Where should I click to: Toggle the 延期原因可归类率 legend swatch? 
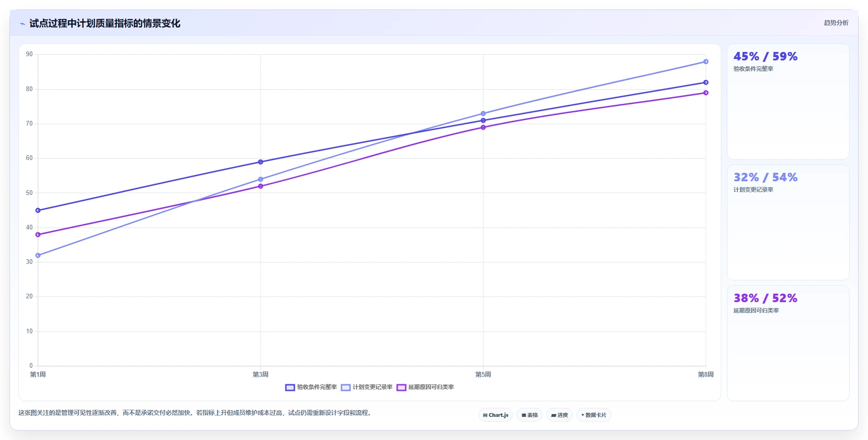click(x=401, y=388)
